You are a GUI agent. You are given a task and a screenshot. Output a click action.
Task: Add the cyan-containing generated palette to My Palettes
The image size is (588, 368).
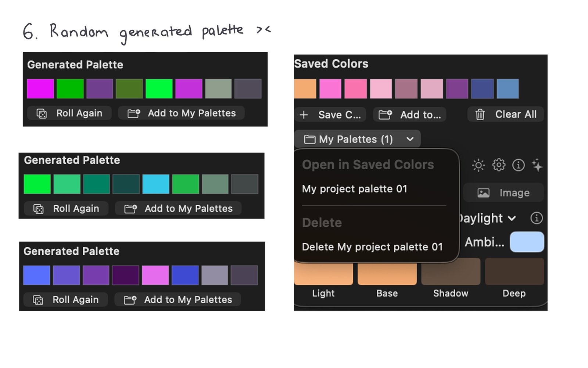point(178,208)
